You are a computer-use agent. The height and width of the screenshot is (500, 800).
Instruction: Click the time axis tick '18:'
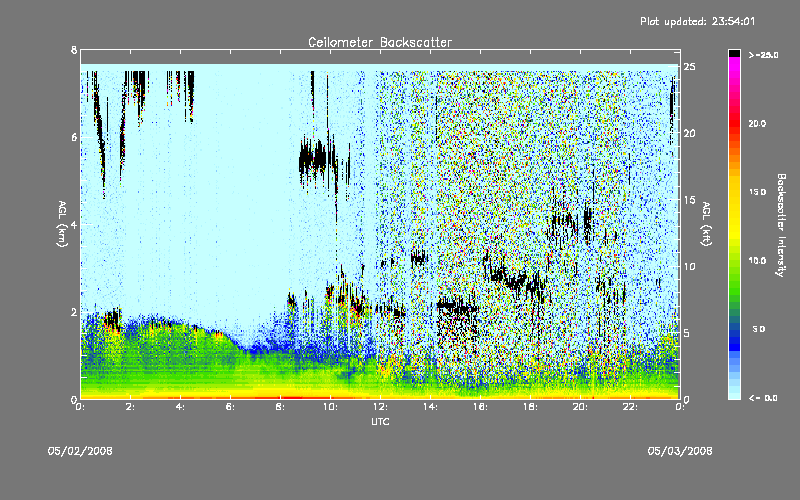coord(531,407)
